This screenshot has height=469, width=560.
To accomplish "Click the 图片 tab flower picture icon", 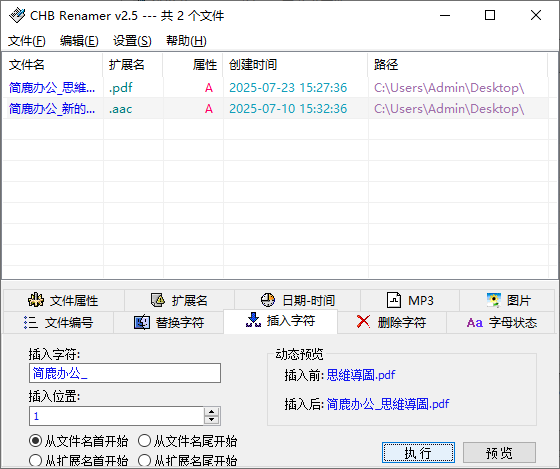I will pos(494,300).
